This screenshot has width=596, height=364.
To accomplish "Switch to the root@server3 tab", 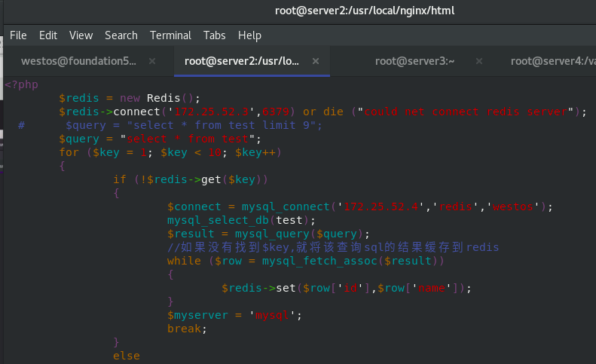I will (x=414, y=61).
